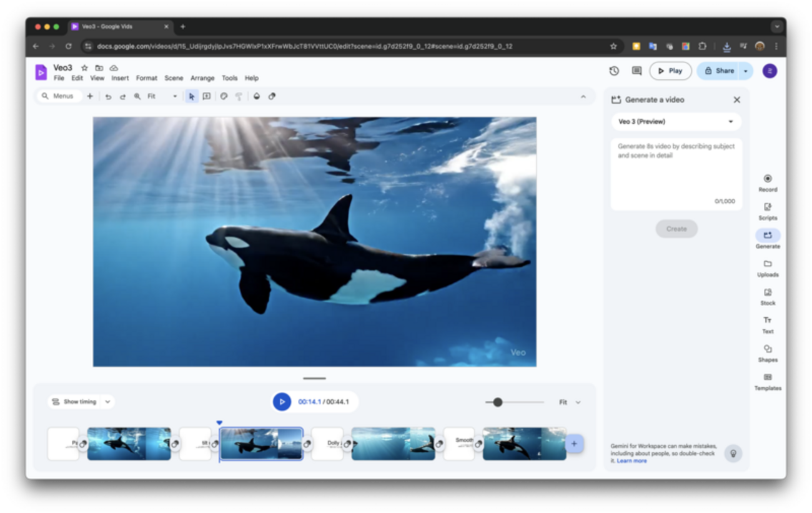Click the undo arrow in toolbar
This screenshot has width=812, height=513.
(108, 97)
